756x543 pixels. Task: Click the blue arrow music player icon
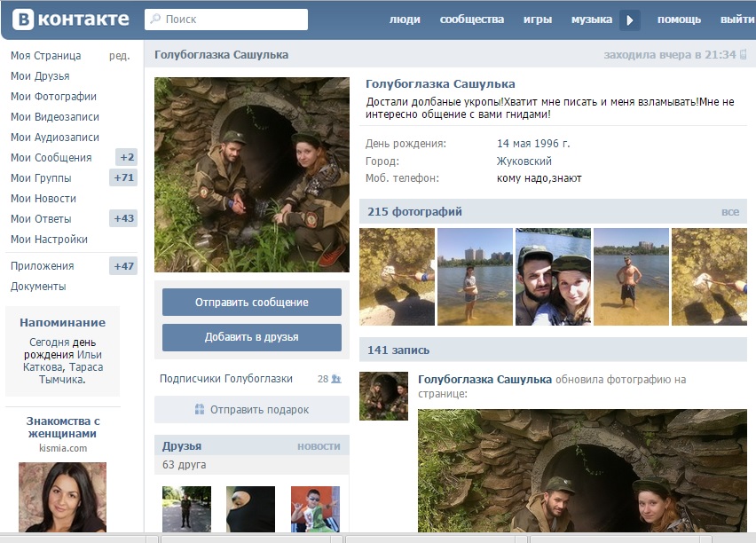(x=630, y=17)
